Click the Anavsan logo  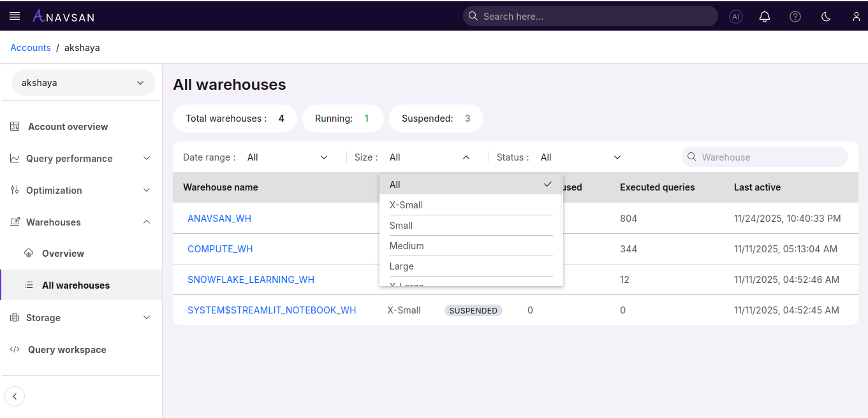[x=63, y=16]
